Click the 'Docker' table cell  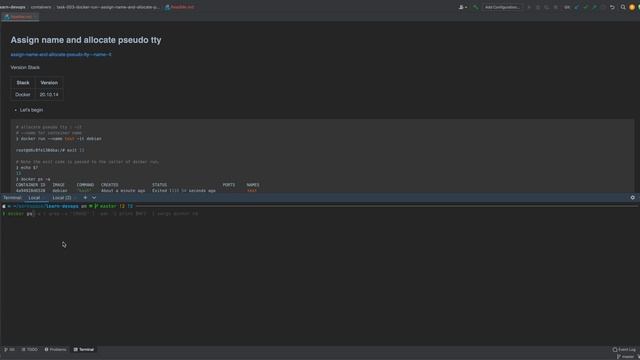tap(23, 94)
